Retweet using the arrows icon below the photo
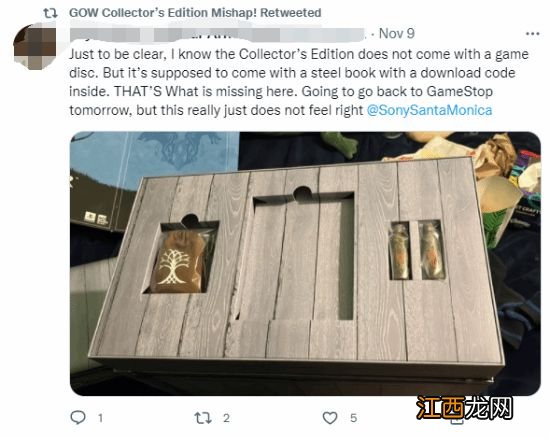Screen dimensions: 550x438 click(203, 418)
